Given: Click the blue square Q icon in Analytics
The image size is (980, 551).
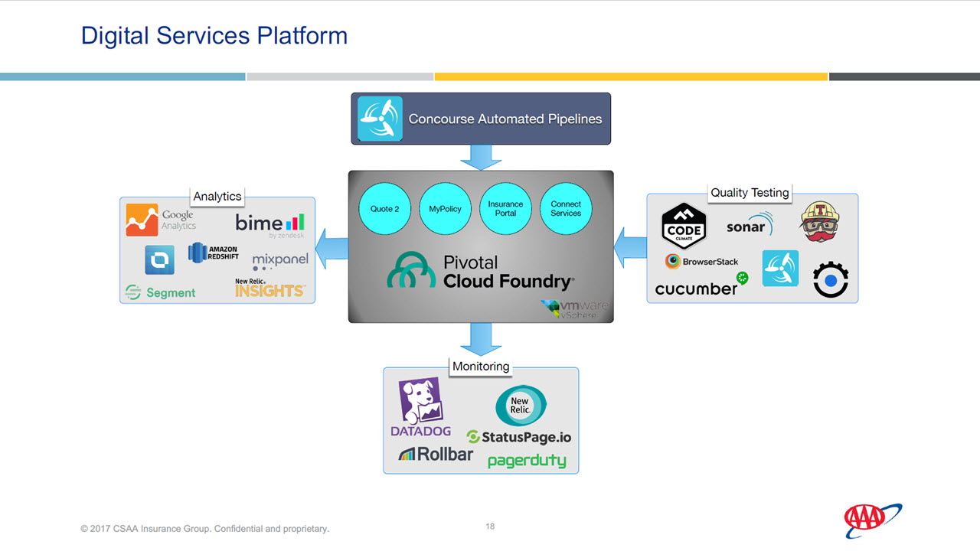Looking at the screenshot, I should tap(159, 260).
